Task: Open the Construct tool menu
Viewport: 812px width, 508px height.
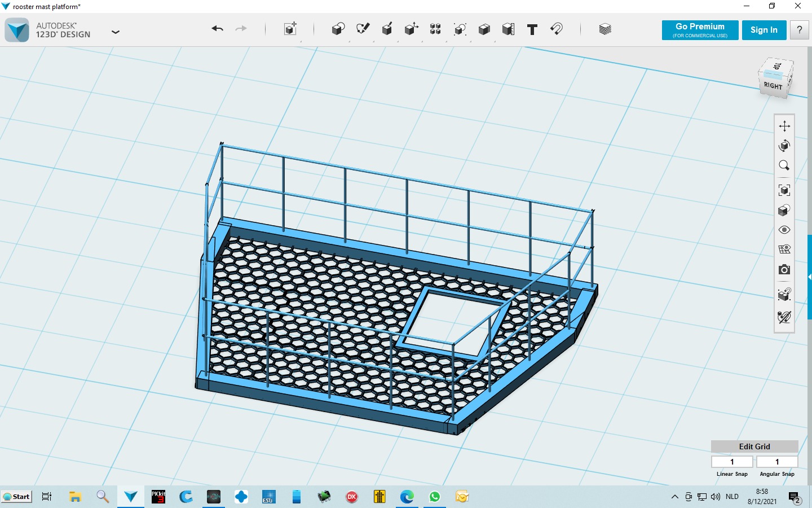Action: [x=387, y=29]
